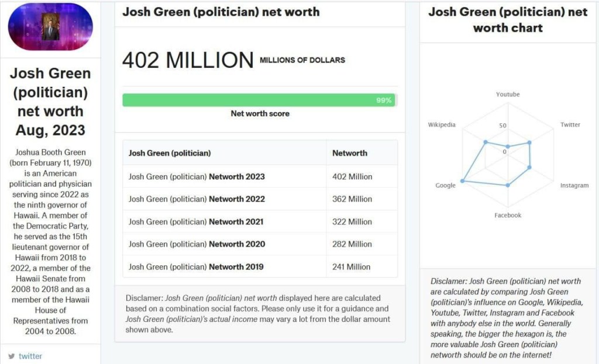Select the Networth 2023 table row

pos(260,176)
